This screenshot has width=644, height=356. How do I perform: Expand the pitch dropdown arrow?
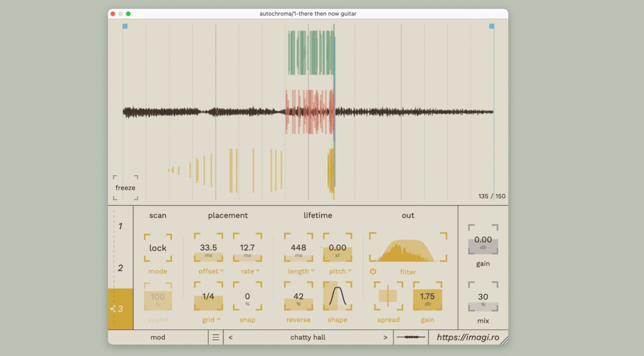(x=350, y=271)
